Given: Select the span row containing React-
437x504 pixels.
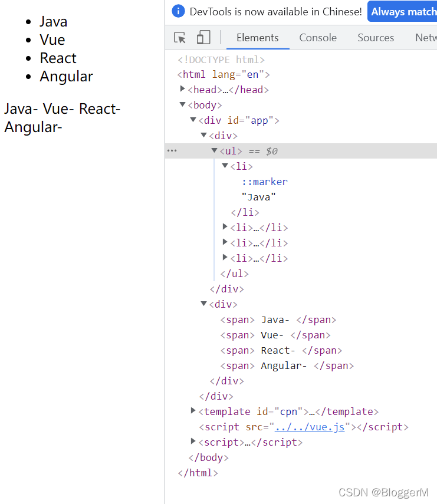Looking at the screenshot, I should coord(281,350).
